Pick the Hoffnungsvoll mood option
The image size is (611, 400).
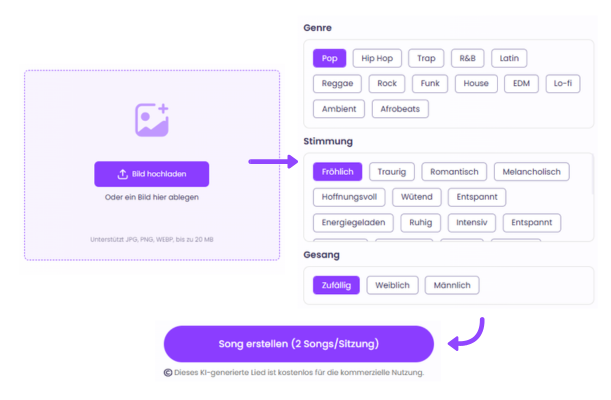(348, 197)
